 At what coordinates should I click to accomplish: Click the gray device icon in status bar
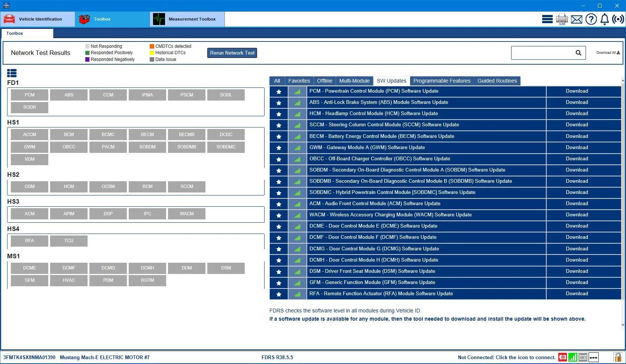[x=583, y=357]
